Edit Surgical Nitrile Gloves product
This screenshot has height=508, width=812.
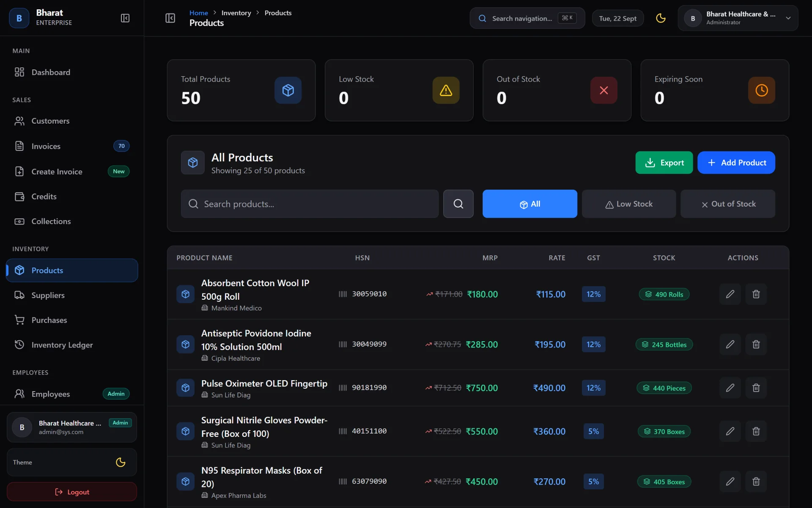(730, 431)
